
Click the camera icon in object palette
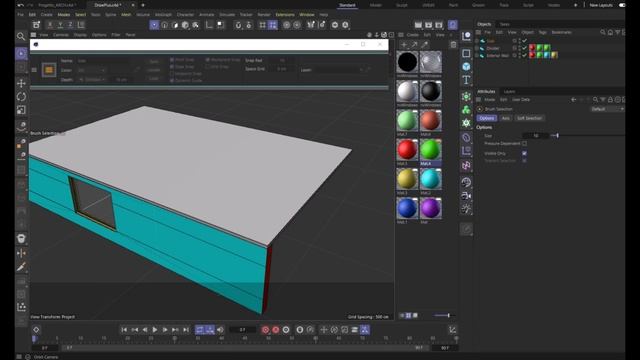pos(466,196)
